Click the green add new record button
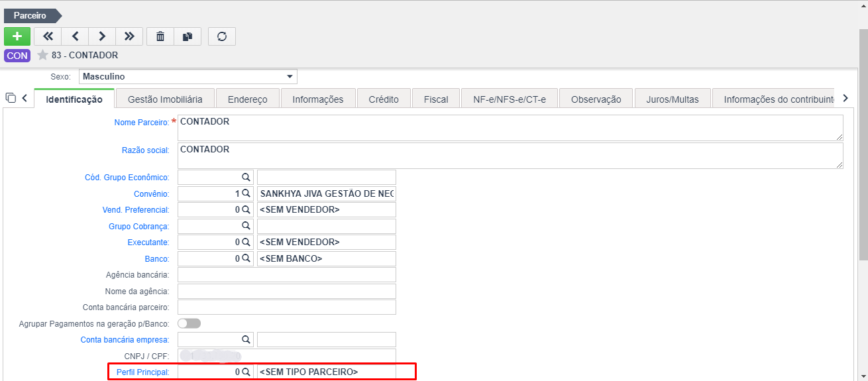Viewport: 868px width, 381px height. click(x=17, y=36)
